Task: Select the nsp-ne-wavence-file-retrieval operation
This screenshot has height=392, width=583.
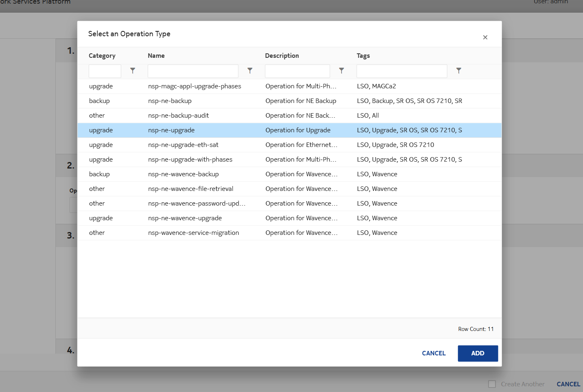Action: click(x=191, y=189)
